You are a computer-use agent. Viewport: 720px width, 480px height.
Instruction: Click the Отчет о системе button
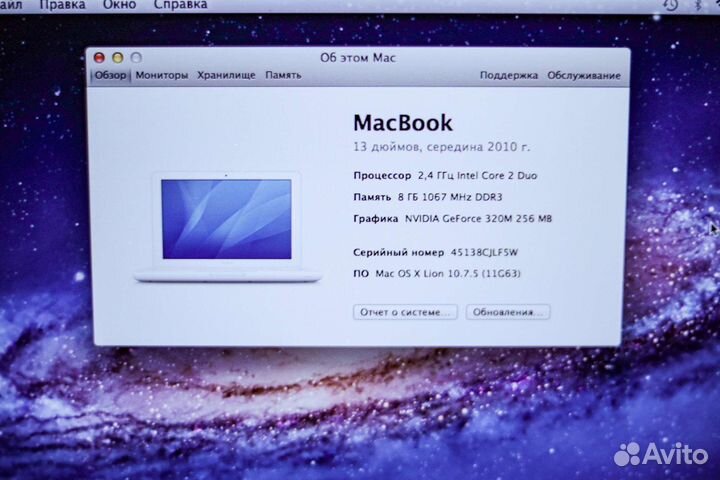coord(405,312)
